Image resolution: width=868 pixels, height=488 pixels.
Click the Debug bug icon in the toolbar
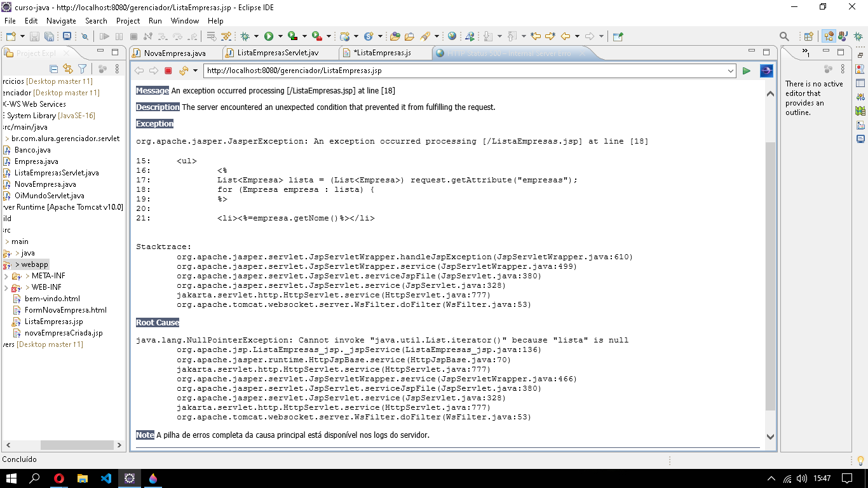(245, 37)
